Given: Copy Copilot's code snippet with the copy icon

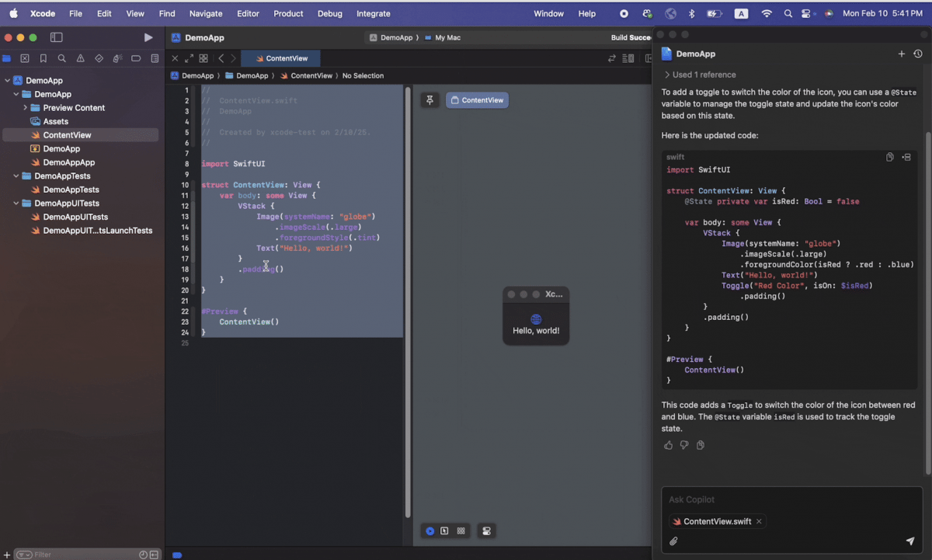Looking at the screenshot, I should 890,157.
